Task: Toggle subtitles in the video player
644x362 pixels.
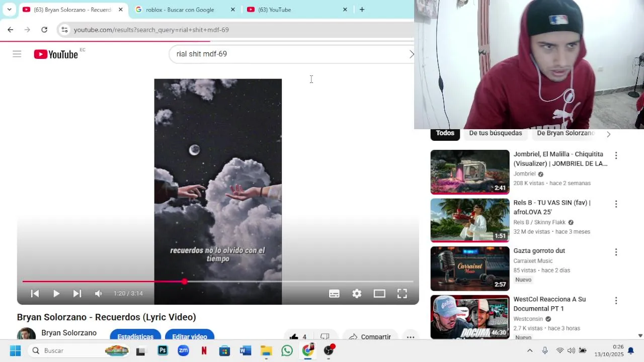Action: [334, 294]
